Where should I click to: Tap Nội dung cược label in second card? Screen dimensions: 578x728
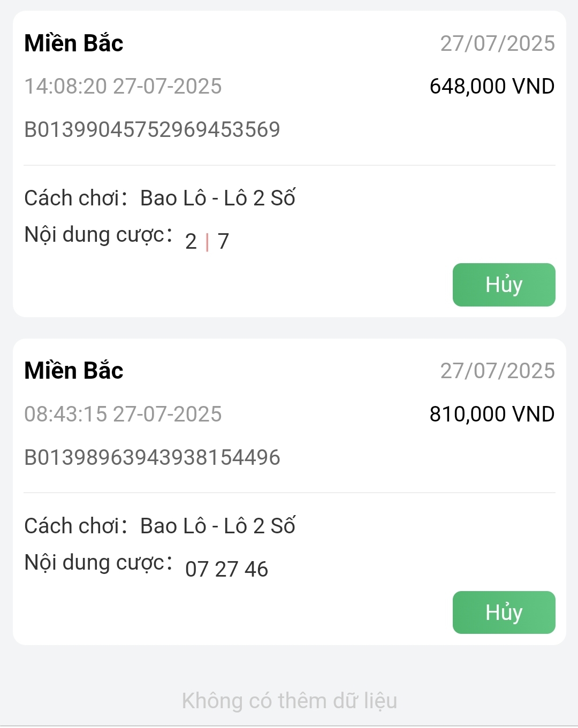pyautogui.click(x=98, y=563)
